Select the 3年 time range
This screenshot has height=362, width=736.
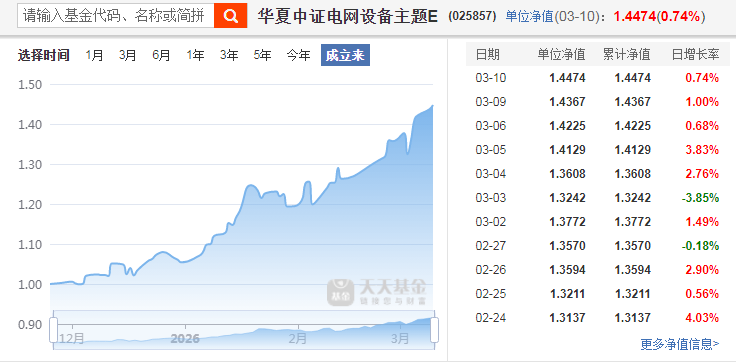click(x=229, y=55)
